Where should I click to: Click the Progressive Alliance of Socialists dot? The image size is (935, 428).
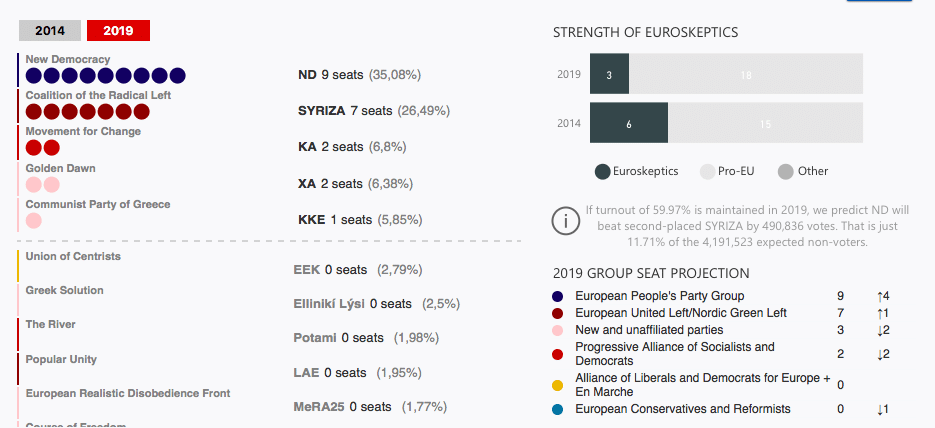(x=558, y=354)
